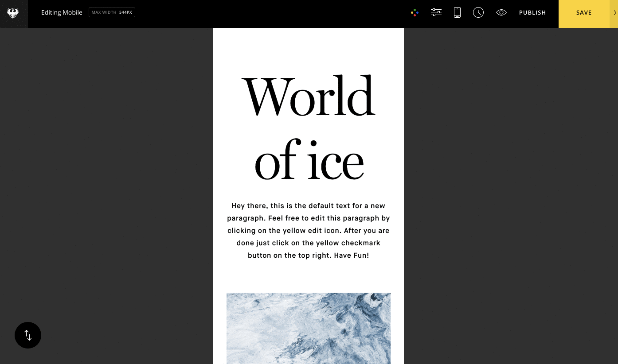Click the eagle logo in top bar
Viewport: 618px width, 364px height.
click(x=13, y=13)
